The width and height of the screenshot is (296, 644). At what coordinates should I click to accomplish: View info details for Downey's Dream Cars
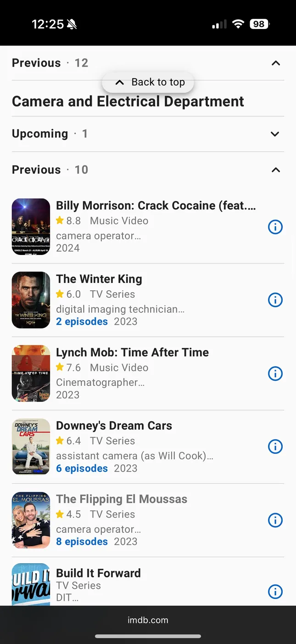pyautogui.click(x=275, y=446)
